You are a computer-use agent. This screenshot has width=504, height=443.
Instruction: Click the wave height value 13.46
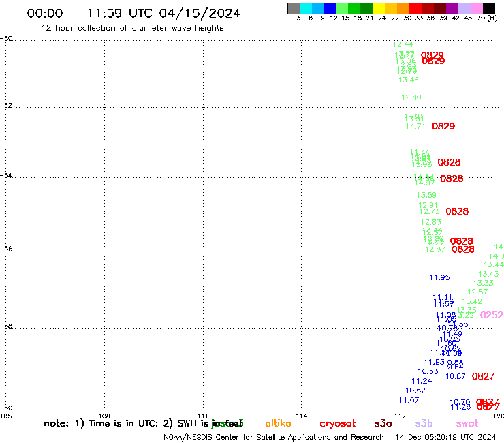409,80
